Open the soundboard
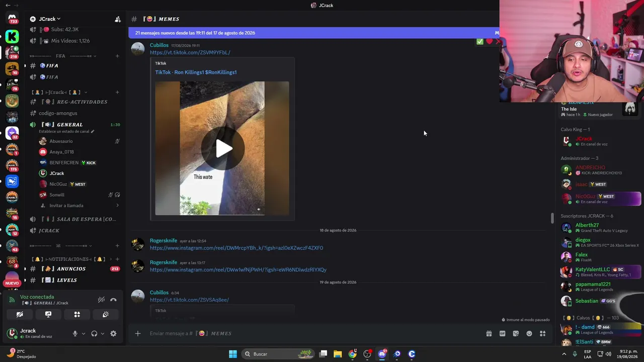This screenshot has height=362, width=644. point(106,314)
